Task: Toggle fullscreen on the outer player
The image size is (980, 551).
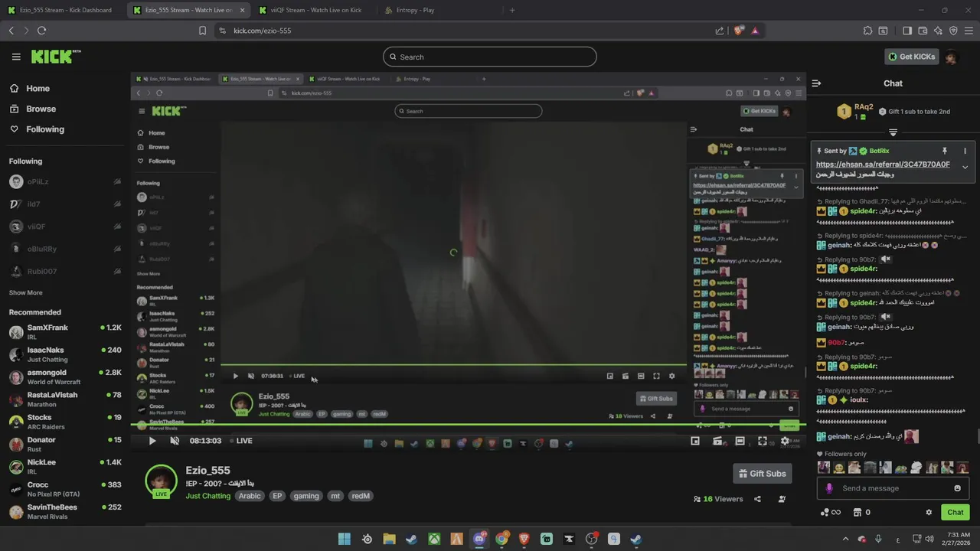Action: (x=763, y=441)
